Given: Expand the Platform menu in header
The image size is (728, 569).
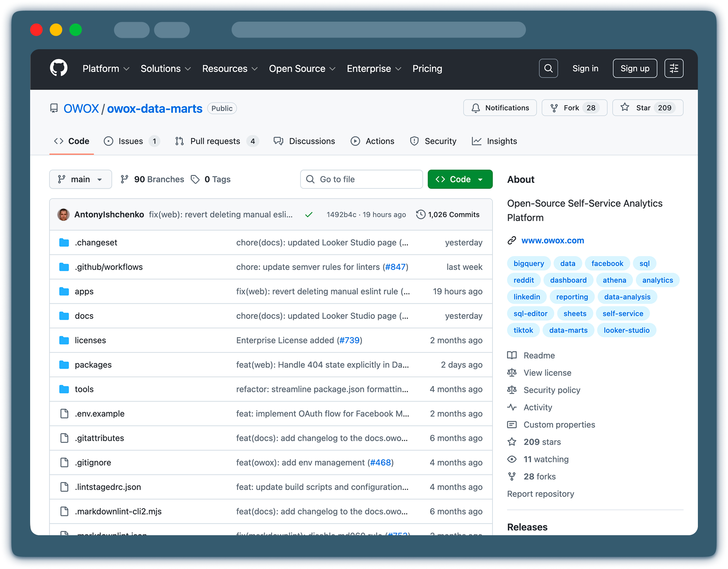Looking at the screenshot, I should pyautogui.click(x=106, y=69).
